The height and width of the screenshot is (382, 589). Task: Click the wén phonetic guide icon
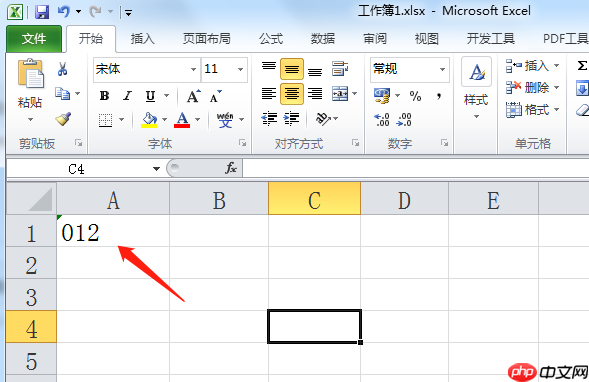pos(225,120)
